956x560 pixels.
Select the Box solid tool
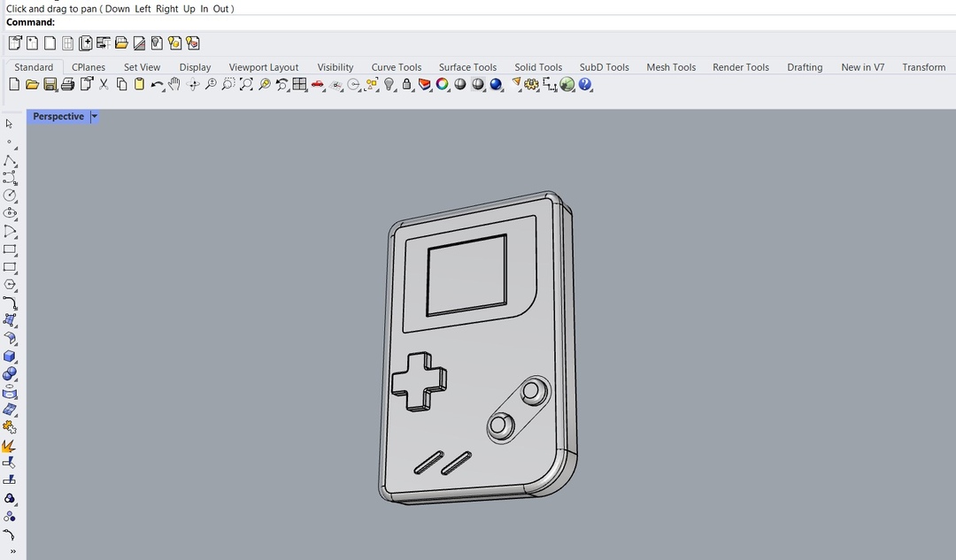click(10, 357)
